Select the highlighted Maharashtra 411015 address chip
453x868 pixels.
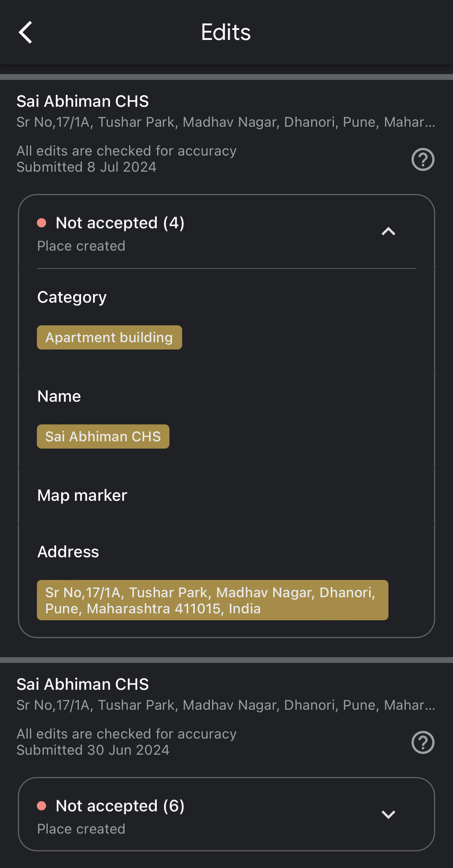point(212,600)
